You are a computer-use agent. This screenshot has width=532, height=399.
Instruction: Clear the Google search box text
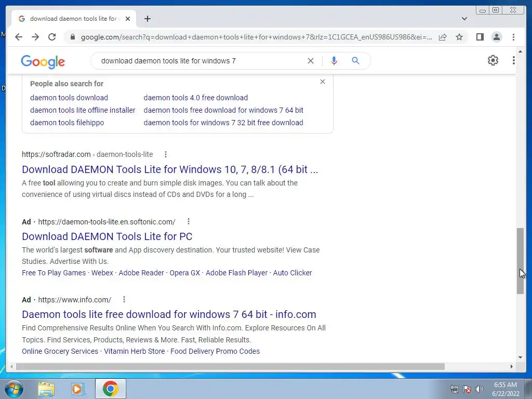(x=311, y=61)
